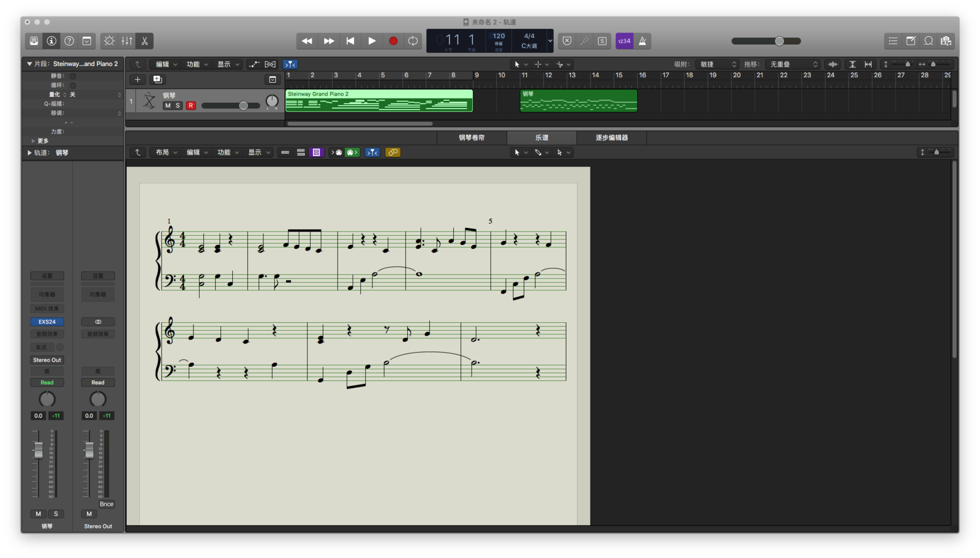Solo the 钢琴 track with S

pos(178,106)
